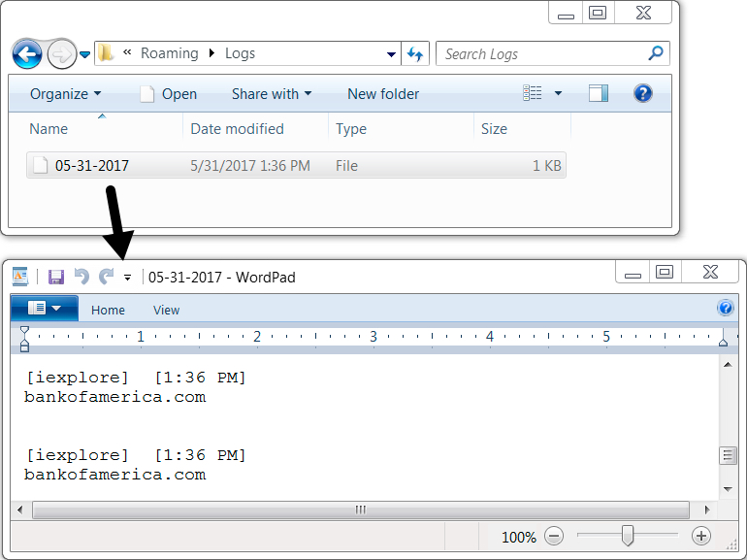The image size is (747, 560).
Task: Zoom in with the plus button
Action: point(700,536)
